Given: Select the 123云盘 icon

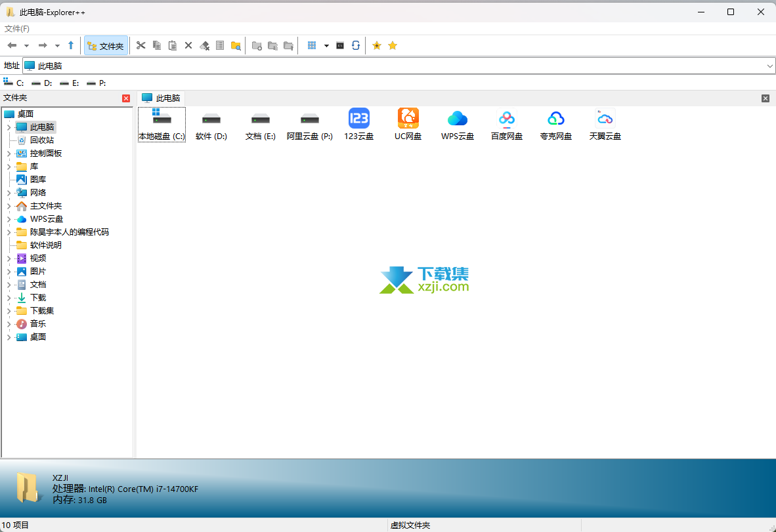Looking at the screenshot, I should 359,125.
